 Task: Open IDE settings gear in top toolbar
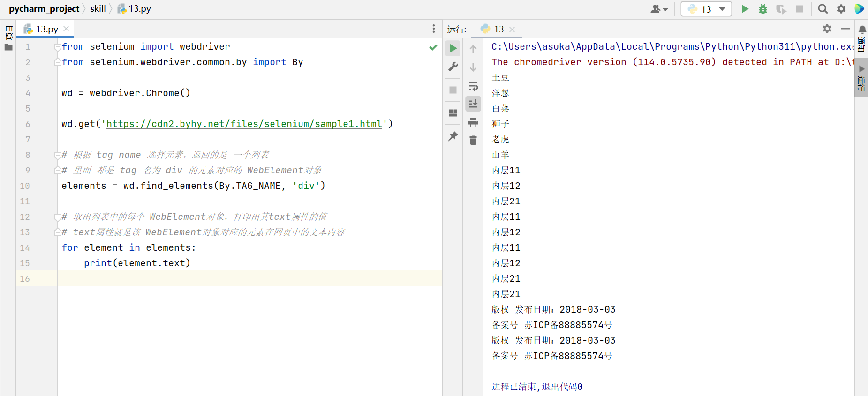tap(841, 9)
